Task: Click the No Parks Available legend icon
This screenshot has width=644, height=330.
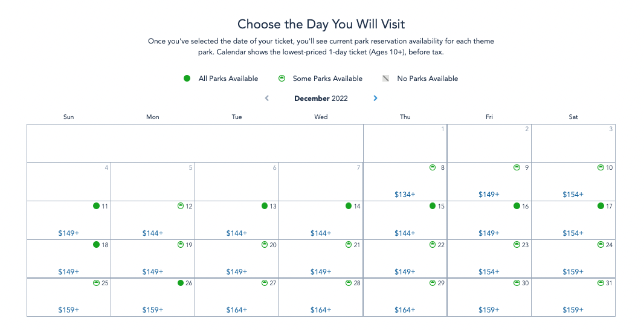Action: click(x=385, y=79)
